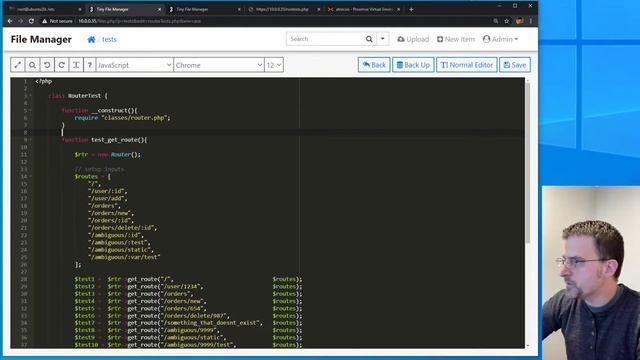This screenshot has height=360, width=640.
Task: Collapse code fold on line 3
Action: (x=30, y=96)
